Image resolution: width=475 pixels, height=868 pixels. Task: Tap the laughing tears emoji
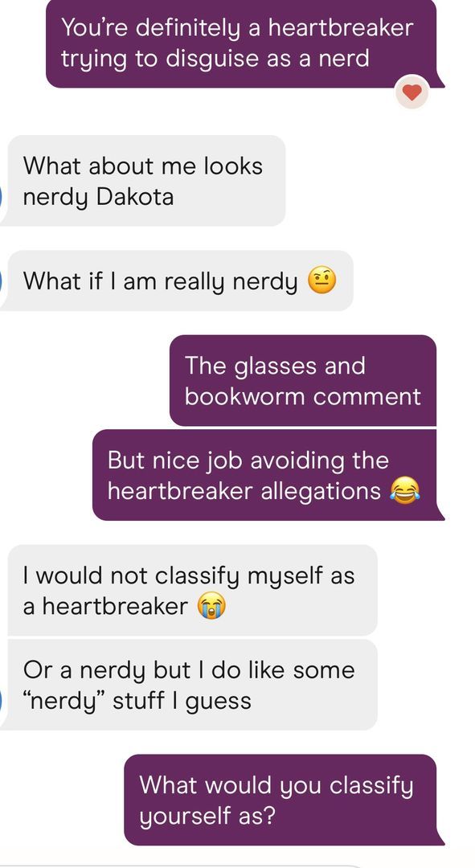405,490
